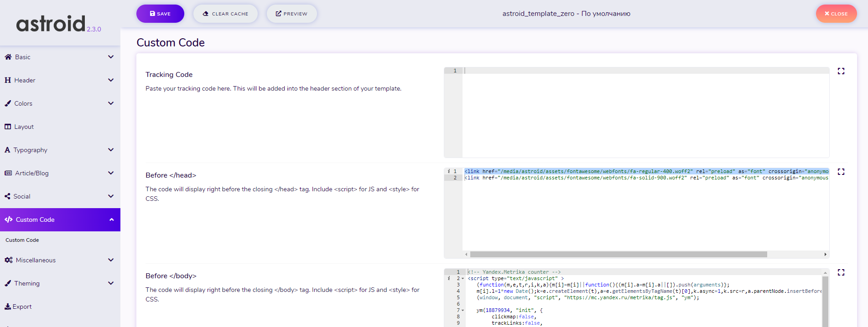Expand Tracking Code editor to fullscreen
This screenshot has height=327, width=868.
841,71
